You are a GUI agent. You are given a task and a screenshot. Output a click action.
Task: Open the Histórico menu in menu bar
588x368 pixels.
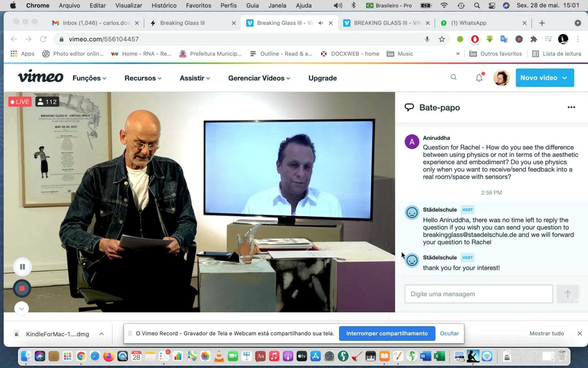(164, 5)
